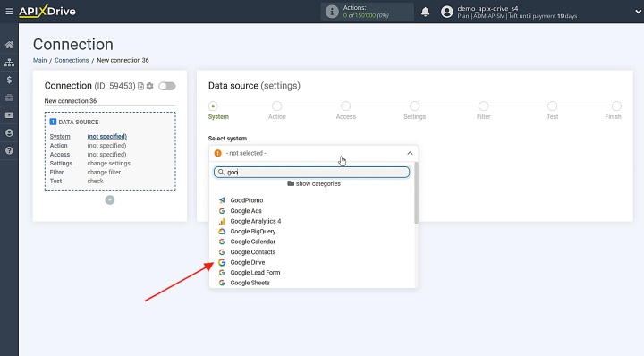Select the Test step
The image size is (644, 356).
pos(553,106)
